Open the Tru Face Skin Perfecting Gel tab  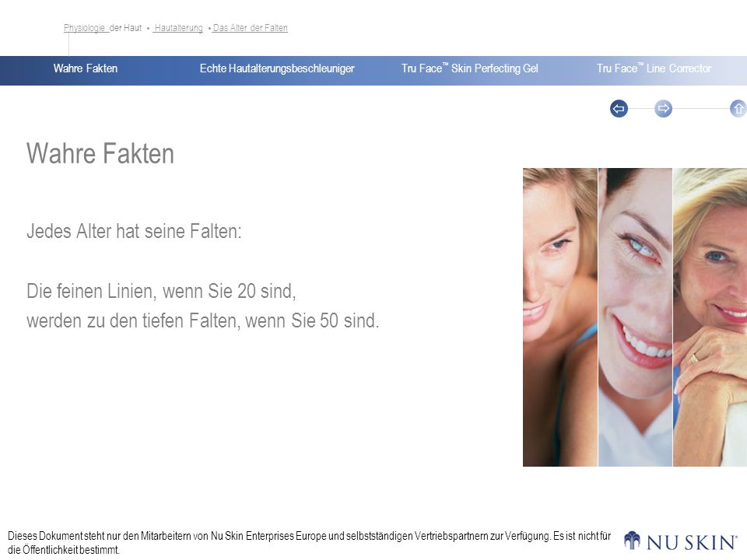pos(469,68)
